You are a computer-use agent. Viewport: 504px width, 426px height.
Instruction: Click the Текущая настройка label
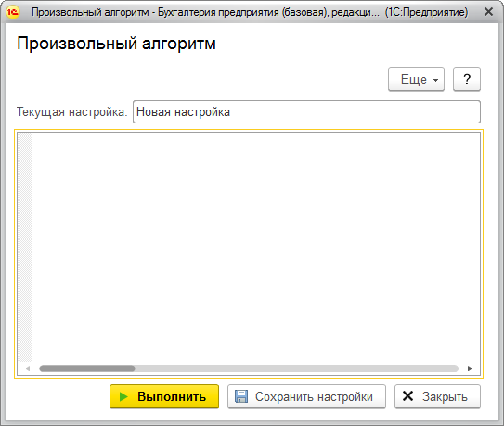[72, 112]
